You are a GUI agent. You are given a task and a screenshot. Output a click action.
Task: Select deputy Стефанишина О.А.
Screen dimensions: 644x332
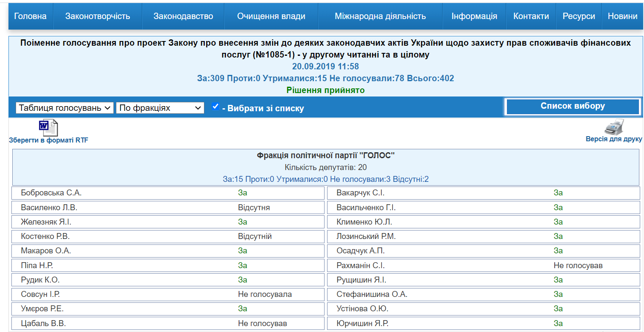[x=372, y=294]
